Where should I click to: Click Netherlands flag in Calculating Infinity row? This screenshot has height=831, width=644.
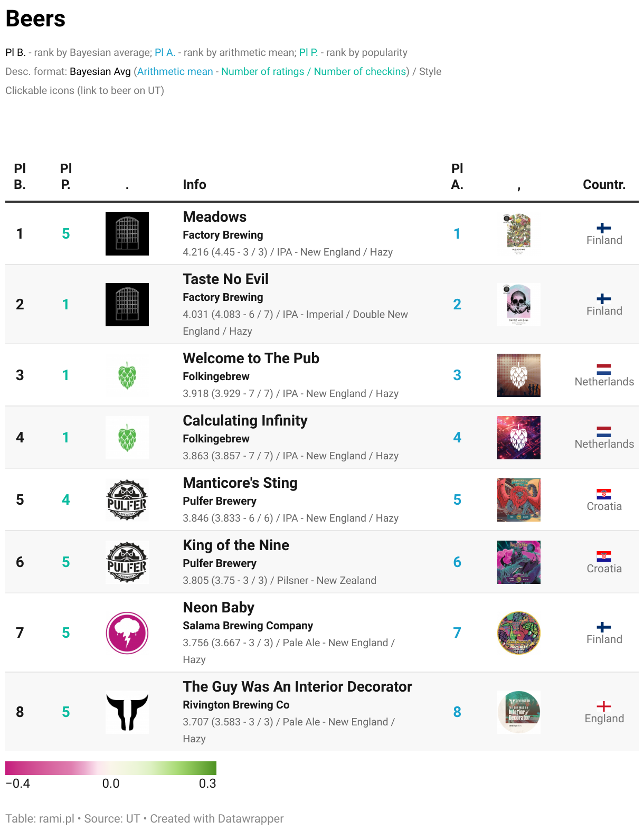point(604,432)
